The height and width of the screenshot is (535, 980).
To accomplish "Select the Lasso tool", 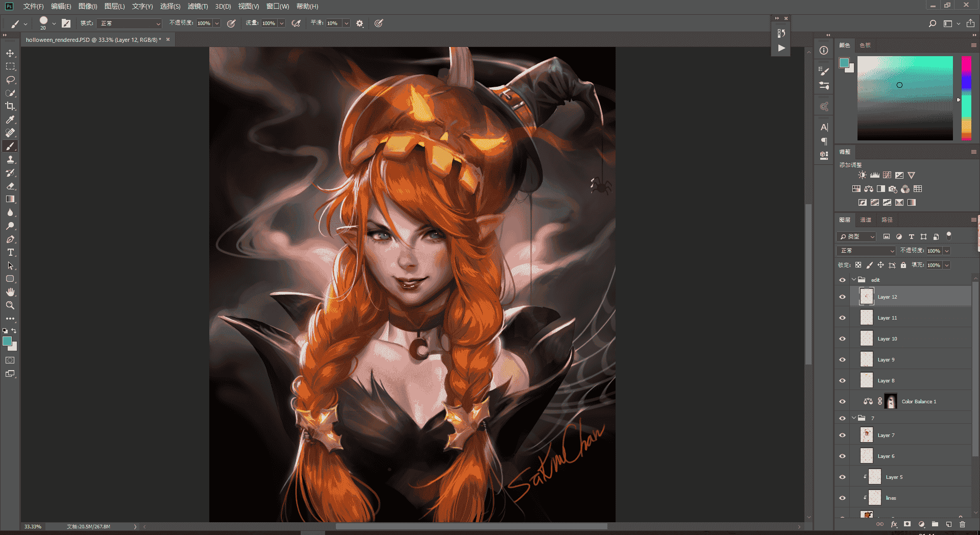I will pyautogui.click(x=10, y=80).
